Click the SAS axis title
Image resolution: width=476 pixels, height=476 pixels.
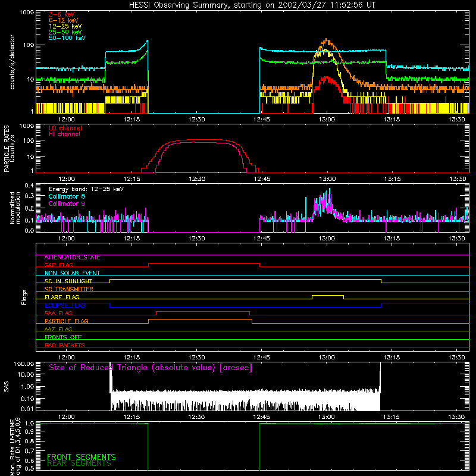[x=6, y=387]
